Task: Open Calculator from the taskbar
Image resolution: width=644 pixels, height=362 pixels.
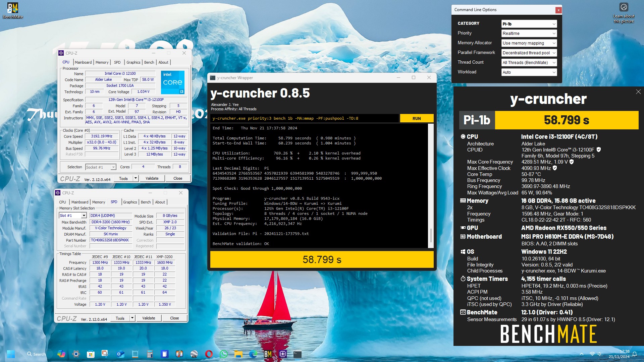Action: (150, 354)
